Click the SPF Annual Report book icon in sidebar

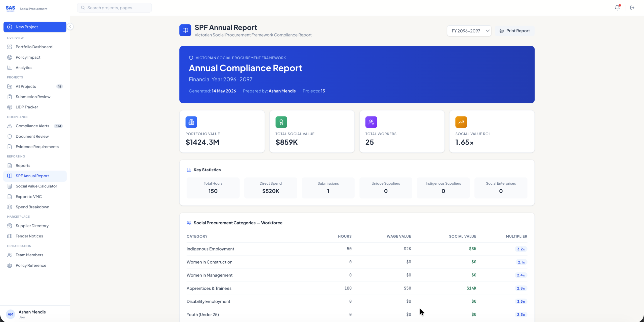[x=10, y=176]
